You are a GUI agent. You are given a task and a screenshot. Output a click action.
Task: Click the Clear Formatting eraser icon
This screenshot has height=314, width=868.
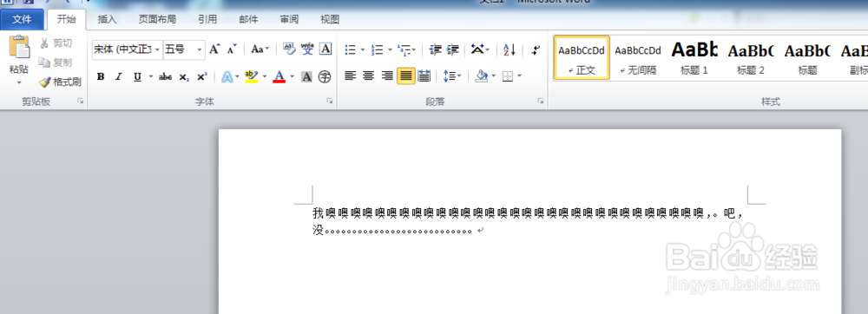click(x=290, y=49)
